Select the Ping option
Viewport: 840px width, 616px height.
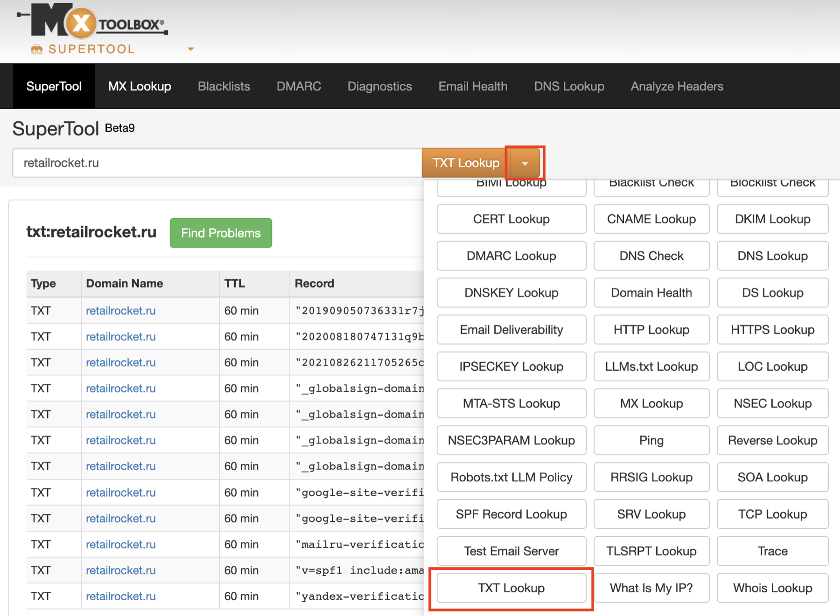tap(651, 440)
